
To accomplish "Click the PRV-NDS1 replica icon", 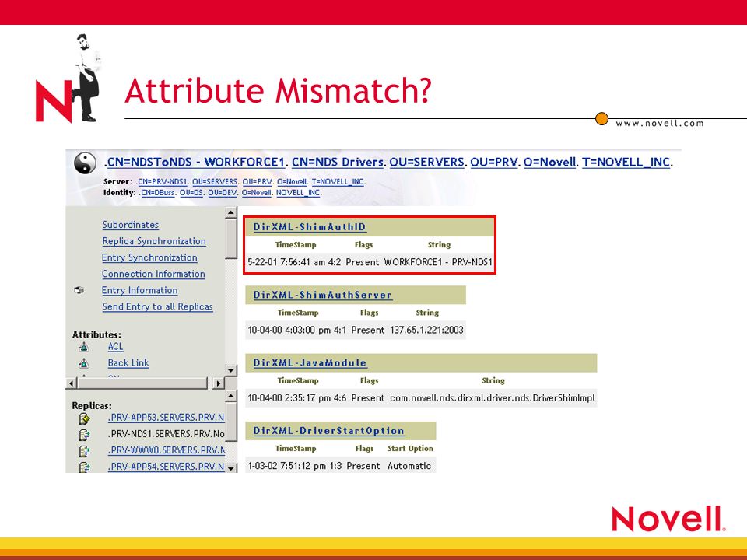I will click(84, 434).
